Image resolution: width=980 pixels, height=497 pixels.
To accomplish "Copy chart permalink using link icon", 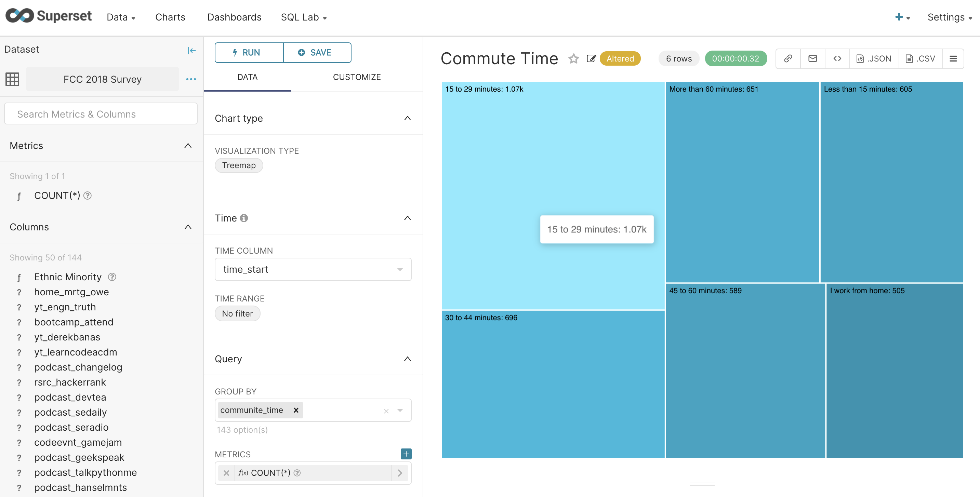I will click(788, 58).
